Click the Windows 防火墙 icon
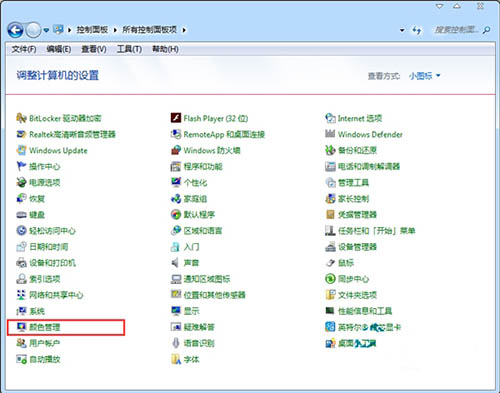Image resolution: width=500 pixels, height=393 pixels. (x=176, y=150)
